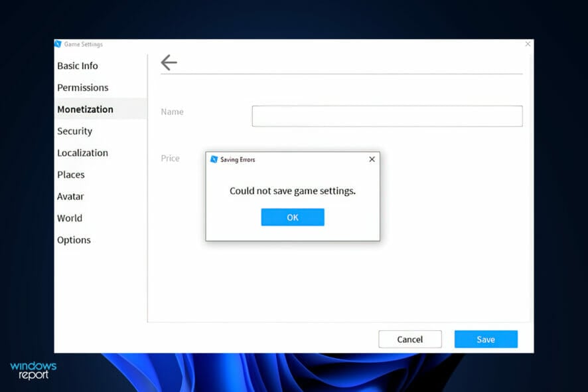Click the blue Save button
The image size is (588, 392).
tap(486, 339)
